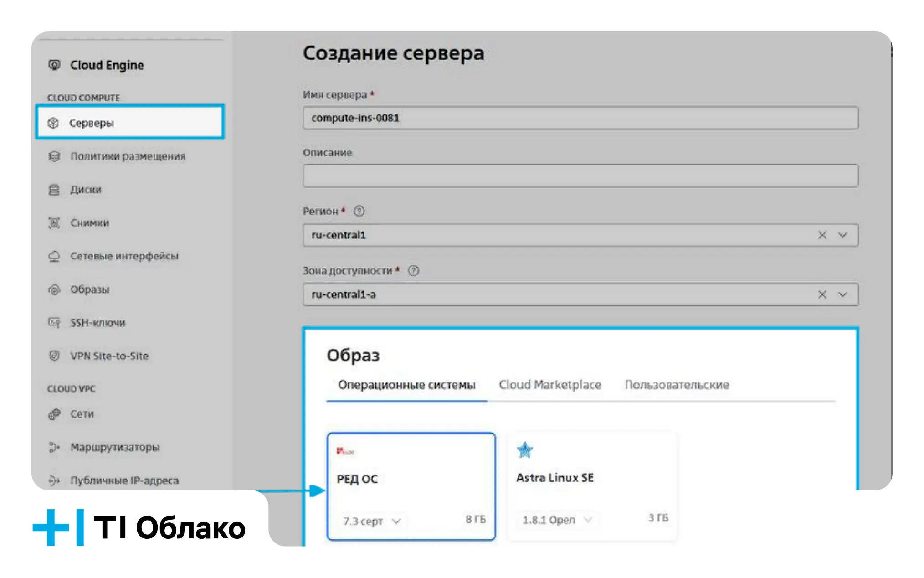Select the Astra Linux SE image card

[x=592, y=486]
